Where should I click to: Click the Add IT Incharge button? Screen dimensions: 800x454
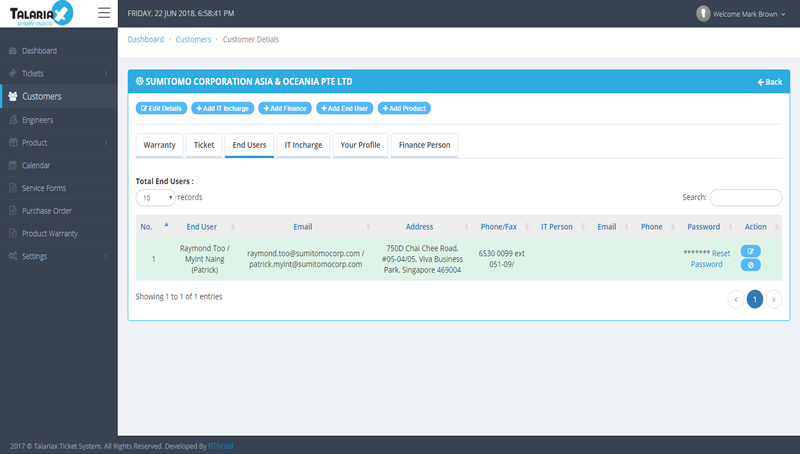tap(222, 108)
